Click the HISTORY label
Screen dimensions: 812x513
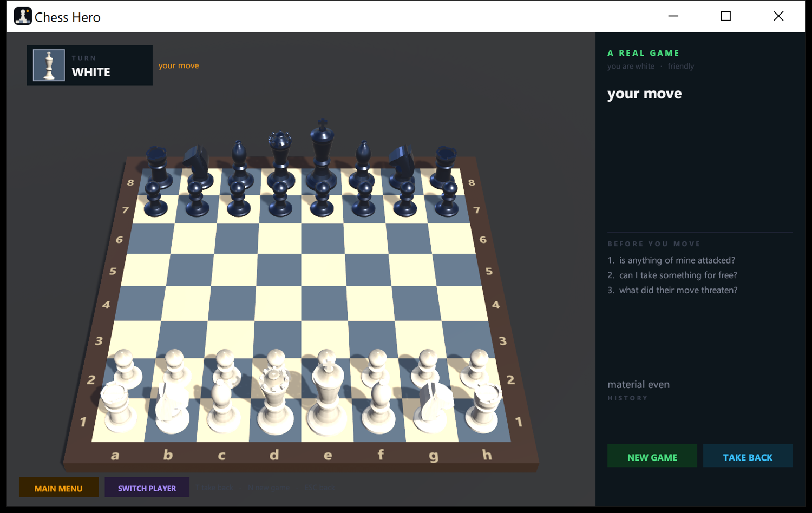click(627, 398)
